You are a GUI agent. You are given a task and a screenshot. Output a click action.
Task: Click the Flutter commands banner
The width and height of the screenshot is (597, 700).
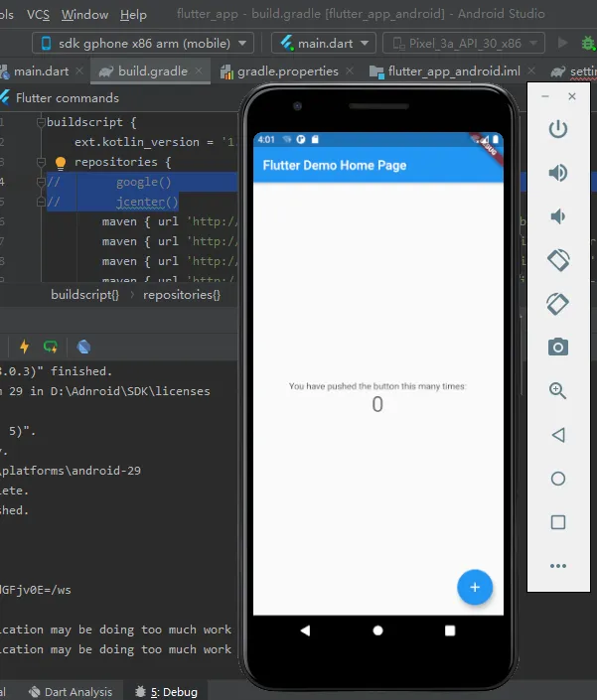tap(67, 97)
